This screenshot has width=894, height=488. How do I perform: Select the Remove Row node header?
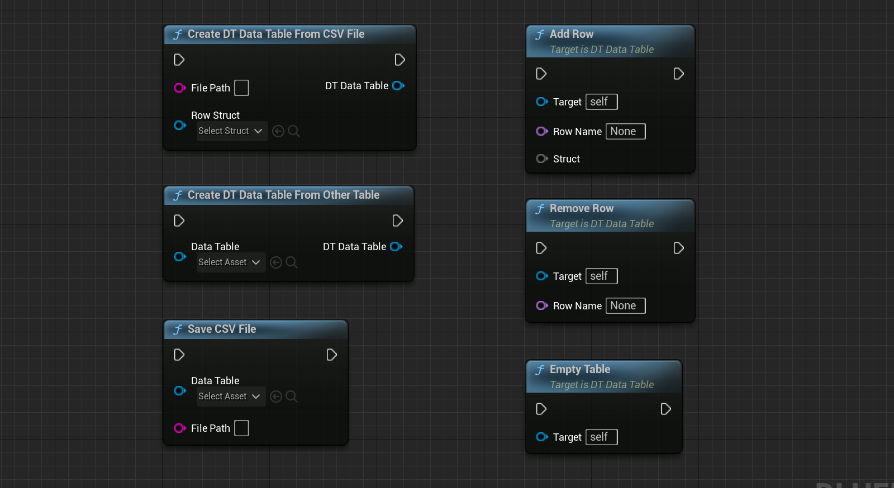pyautogui.click(x=610, y=216)
